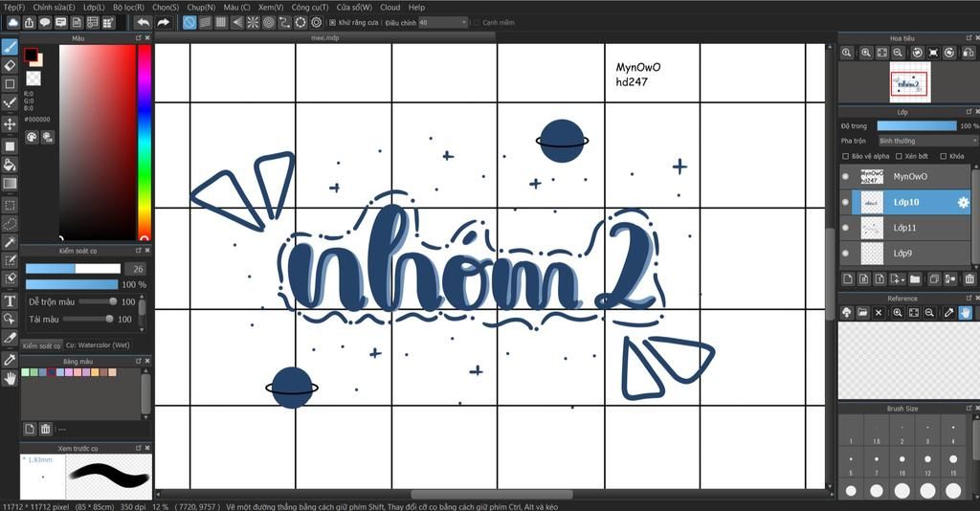Open snap settings gear in top toolbar
This screenshot has height=511, width=980.
coord(316,23)
